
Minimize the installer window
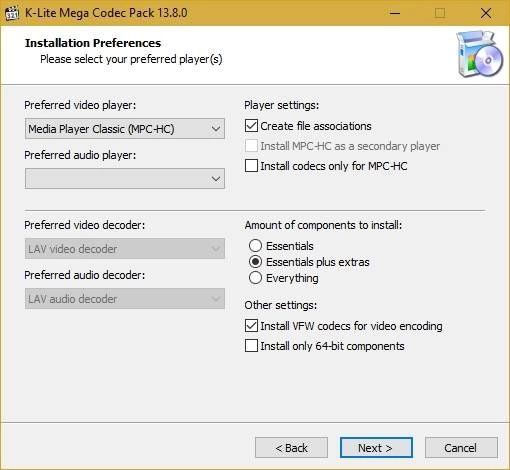point(395,13)
